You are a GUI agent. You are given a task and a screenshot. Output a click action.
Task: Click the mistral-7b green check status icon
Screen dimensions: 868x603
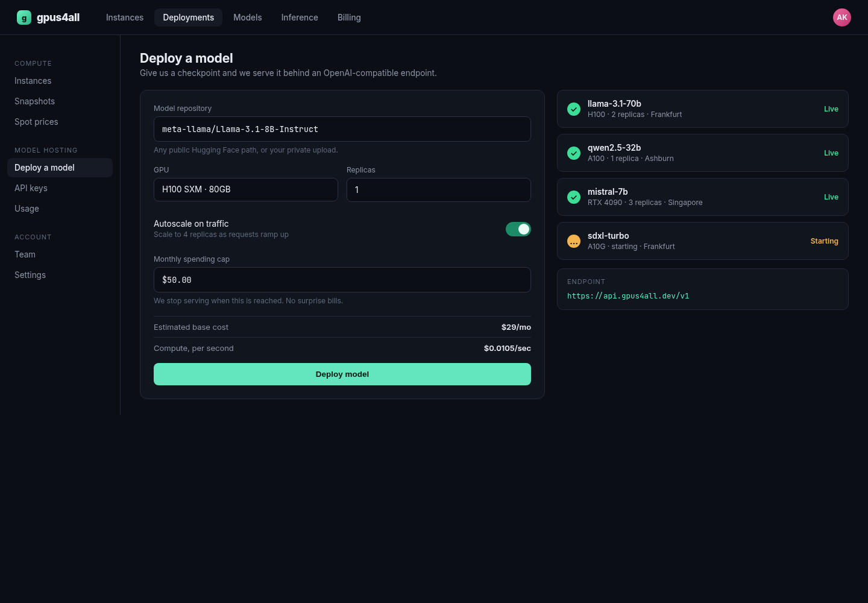[x=574, y=197]
